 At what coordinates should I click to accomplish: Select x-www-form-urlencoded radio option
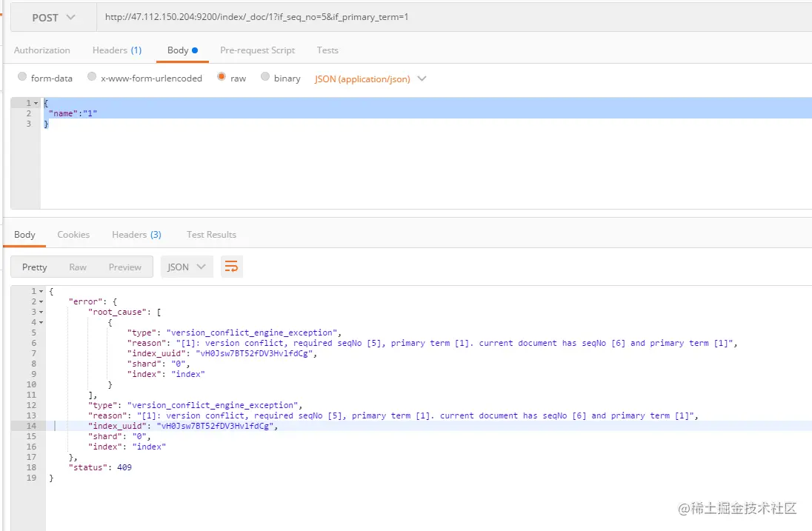tap(92, 76)
